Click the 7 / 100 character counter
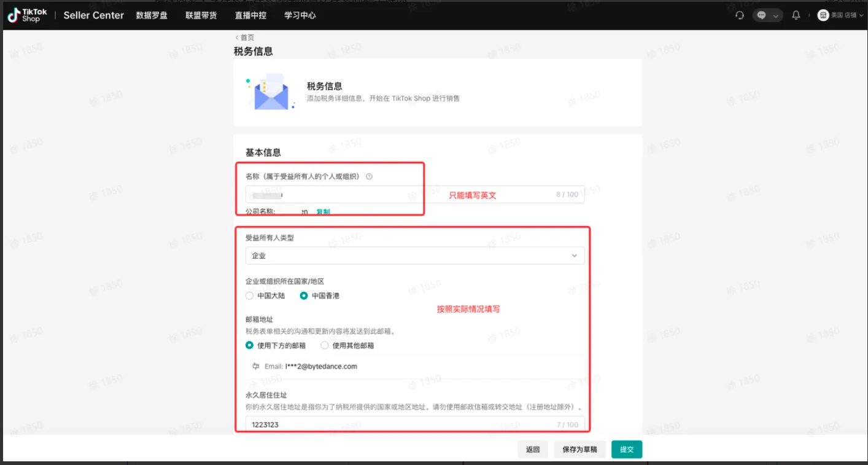868x465 pixels. coord(568,424)
